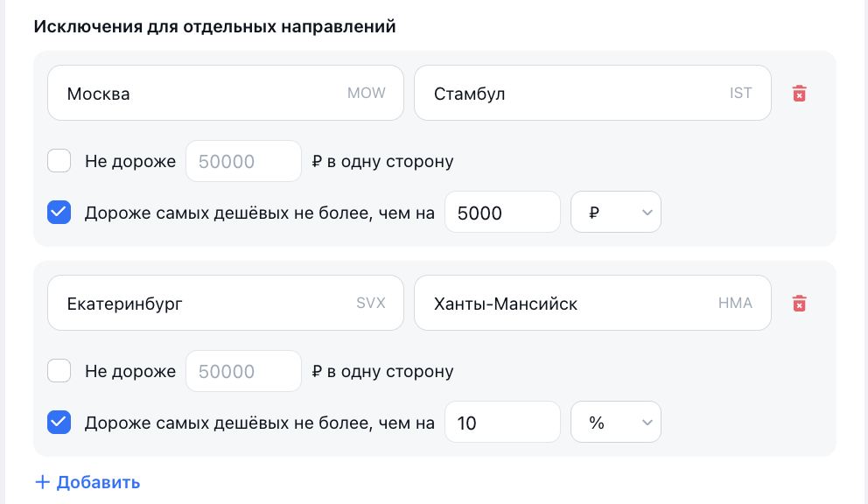Uncheck 'Дороже самых дешёвых' for Москва–Стамбул
Viewport: 868px width, 504px height.
point(59,213)
